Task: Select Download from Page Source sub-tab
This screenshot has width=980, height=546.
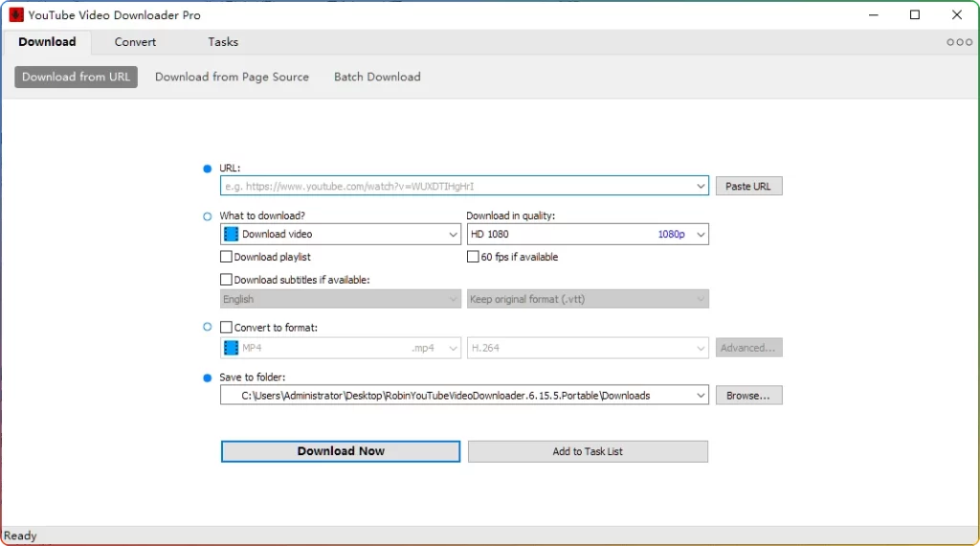Action: (x=232, y=77)
